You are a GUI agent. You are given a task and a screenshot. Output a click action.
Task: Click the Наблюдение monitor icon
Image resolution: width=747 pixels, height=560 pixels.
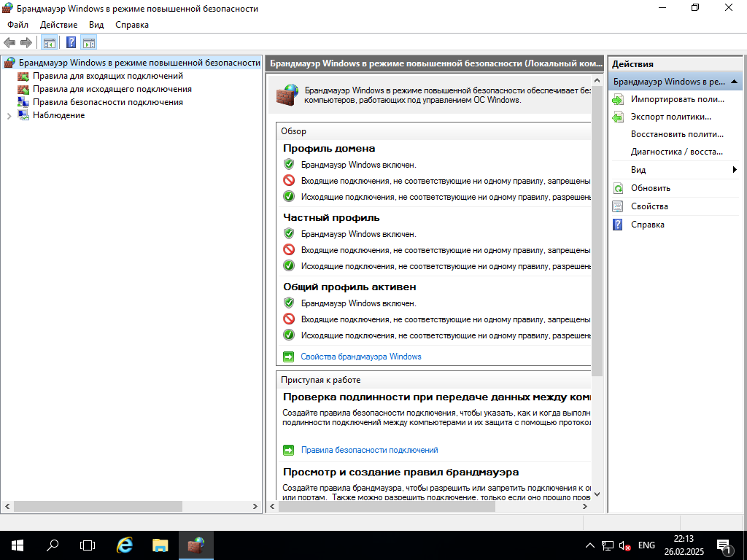click(x=23, y=115)
